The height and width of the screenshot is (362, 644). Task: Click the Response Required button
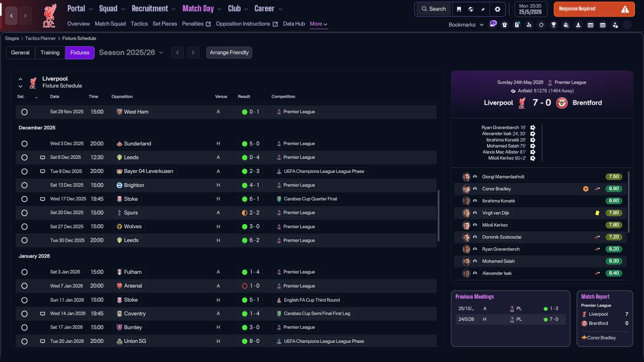(594, 9)
